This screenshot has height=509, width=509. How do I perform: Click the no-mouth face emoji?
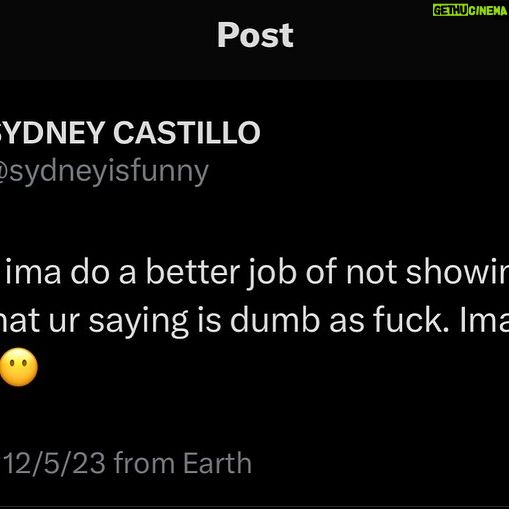pos(19,367)
